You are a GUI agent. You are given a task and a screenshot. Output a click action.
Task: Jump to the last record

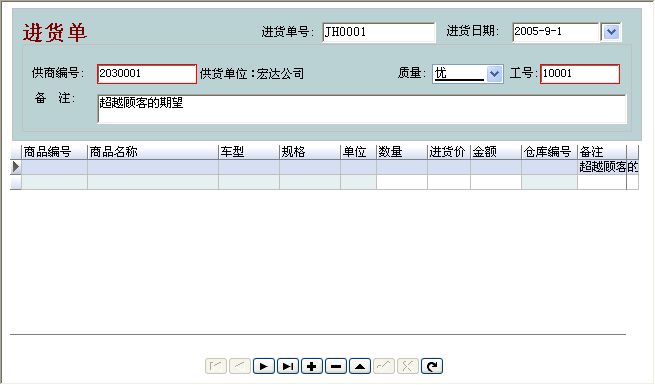(288, 366)
